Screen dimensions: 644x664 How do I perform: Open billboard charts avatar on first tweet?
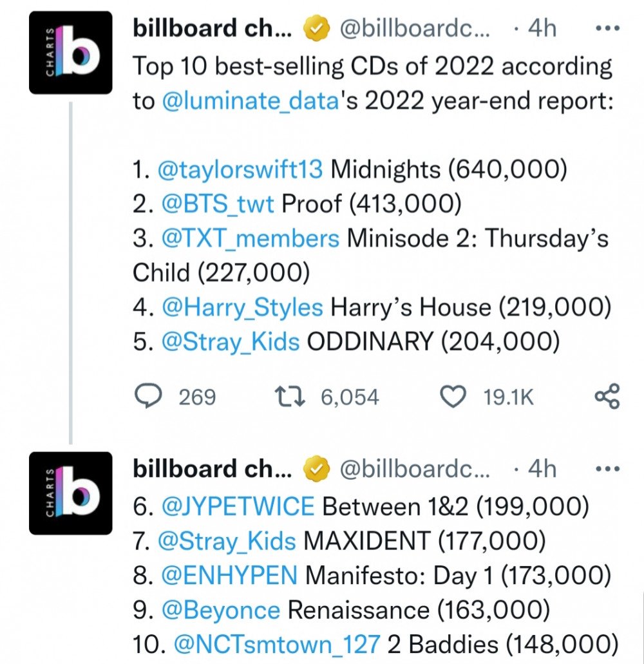click(x=71, y=53)
